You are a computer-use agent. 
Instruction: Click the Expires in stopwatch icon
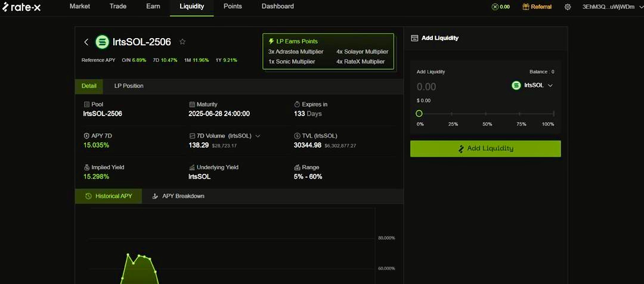pyautogui.click(x=298, y=105)
